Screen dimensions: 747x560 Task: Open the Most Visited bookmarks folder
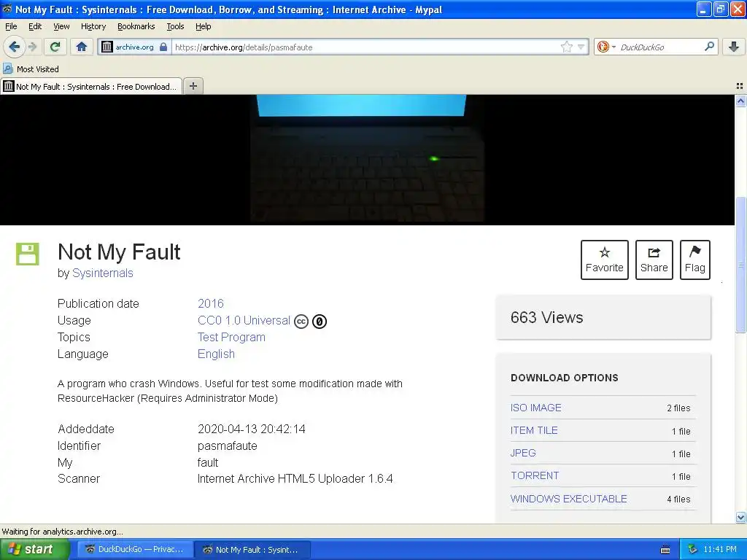(31, 69)
